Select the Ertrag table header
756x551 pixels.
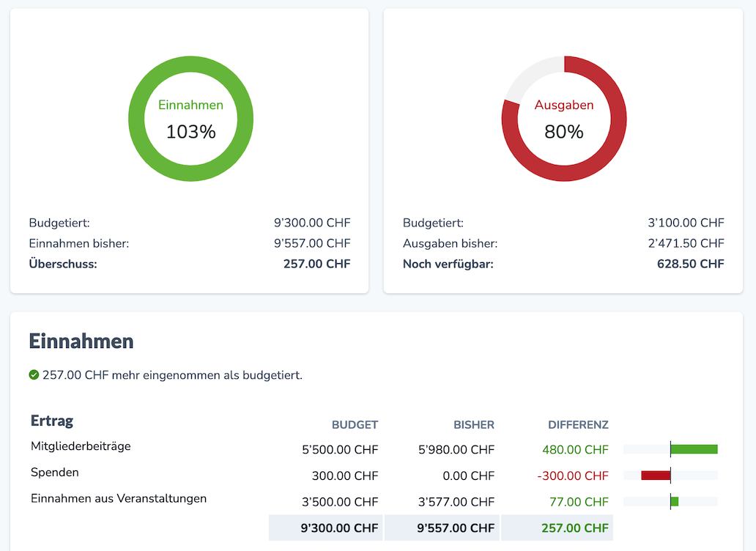(51, 421)
